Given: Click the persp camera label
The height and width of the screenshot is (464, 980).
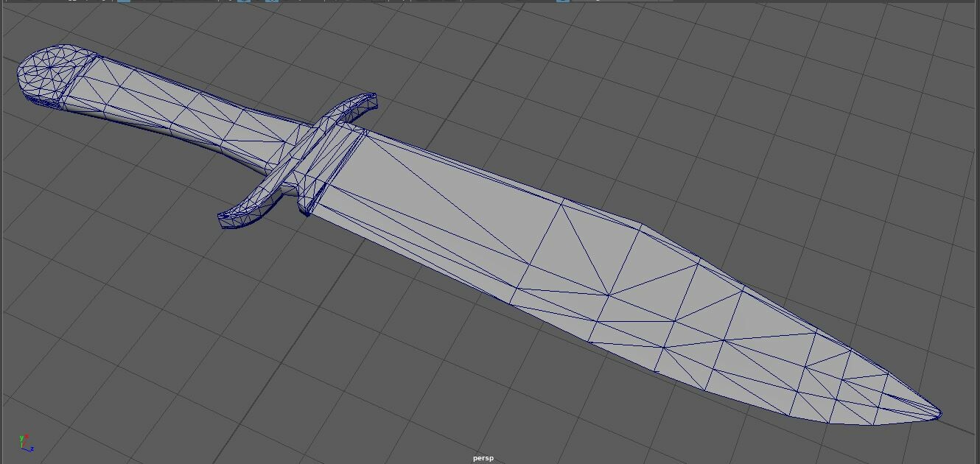Looking at the screenshot, I should tap(483, 458).
